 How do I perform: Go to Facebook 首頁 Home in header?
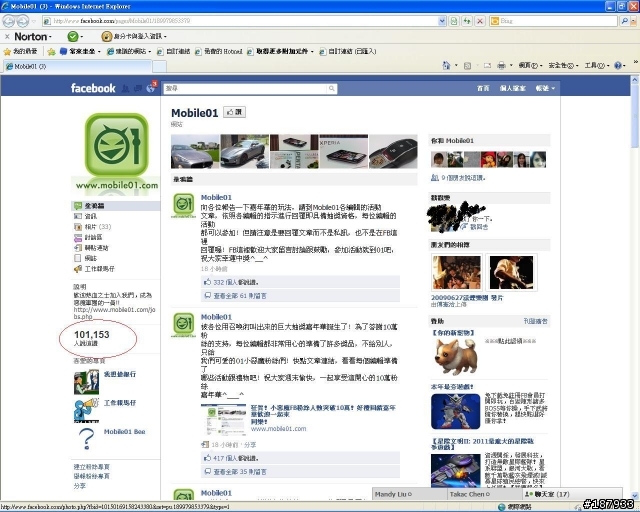click(483, 88)
